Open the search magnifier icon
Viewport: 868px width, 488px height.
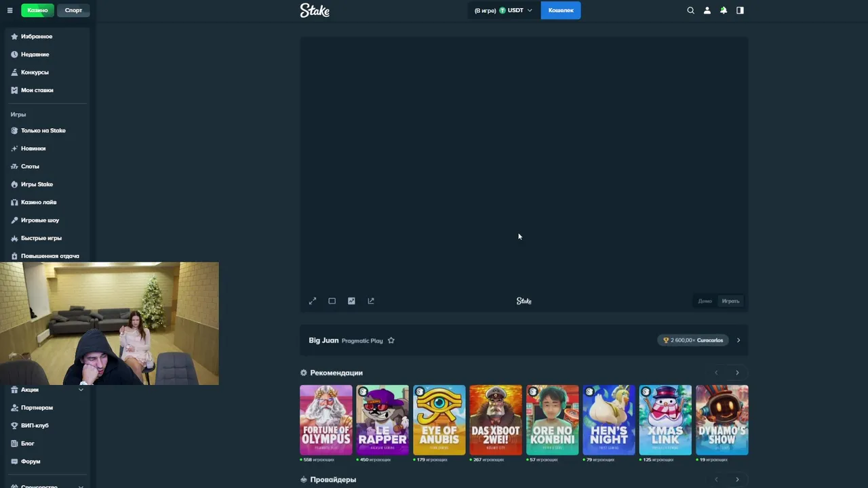(x=690, y=10)
